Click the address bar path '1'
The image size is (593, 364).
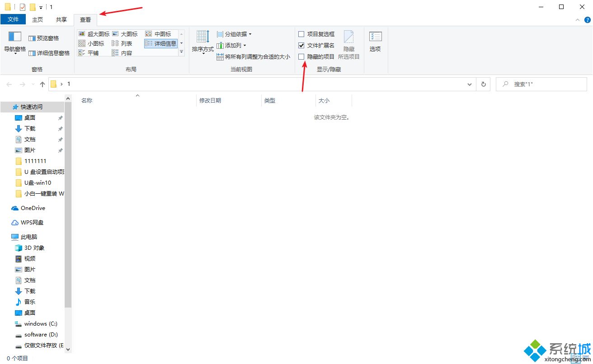tap(69, 84)
